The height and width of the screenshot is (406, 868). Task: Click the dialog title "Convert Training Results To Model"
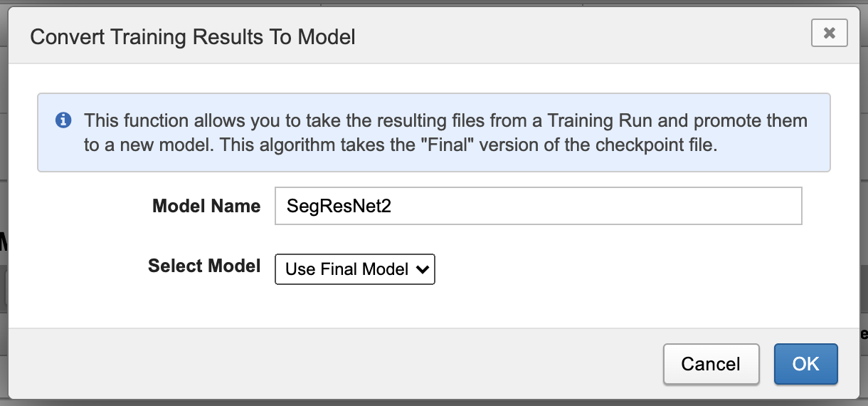pyautogui.click(x=192, y=37)
